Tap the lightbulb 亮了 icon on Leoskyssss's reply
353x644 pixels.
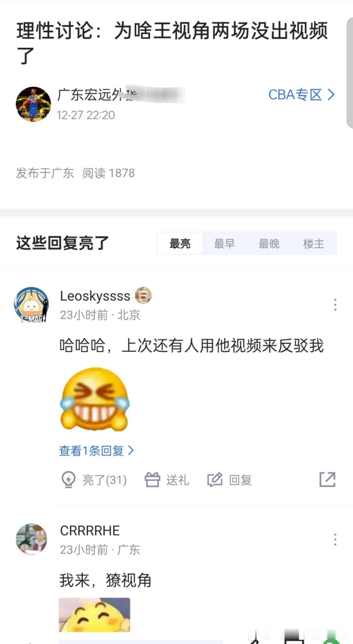68,480
